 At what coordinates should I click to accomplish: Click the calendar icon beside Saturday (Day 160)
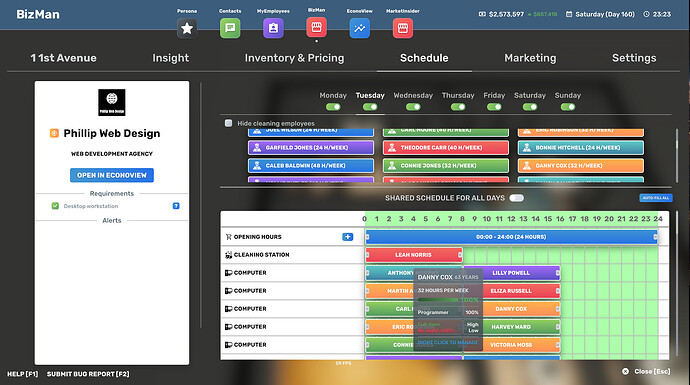click(x=569, y=14)
